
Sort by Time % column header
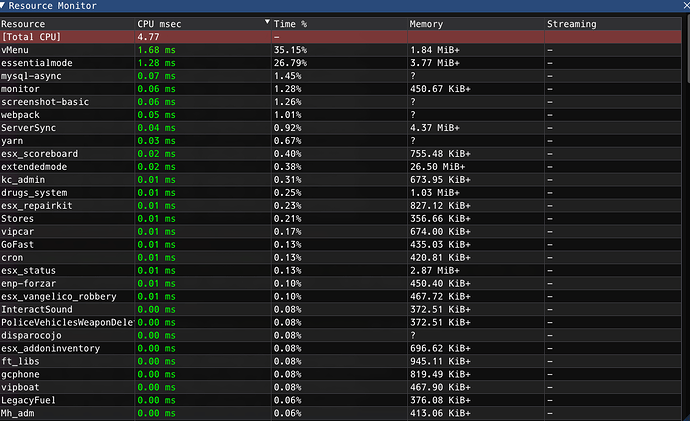[290, 24]
